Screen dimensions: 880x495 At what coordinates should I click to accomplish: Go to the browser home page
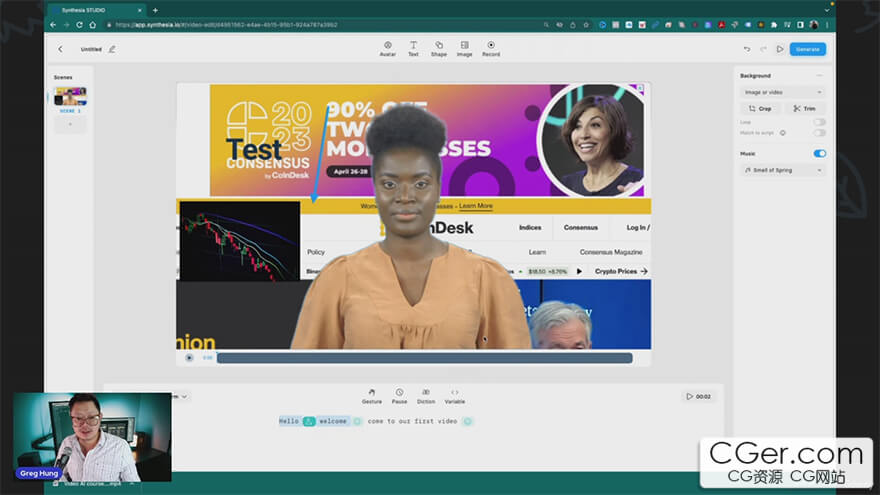[93, 25]
